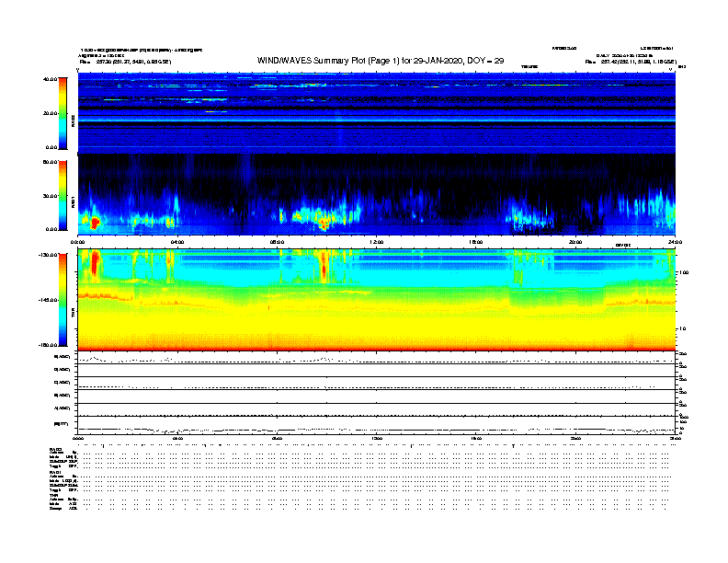Select the 40.00 label on RAD2 scale
The height and width of the screenshot is (563, 728).
[50, 79]
